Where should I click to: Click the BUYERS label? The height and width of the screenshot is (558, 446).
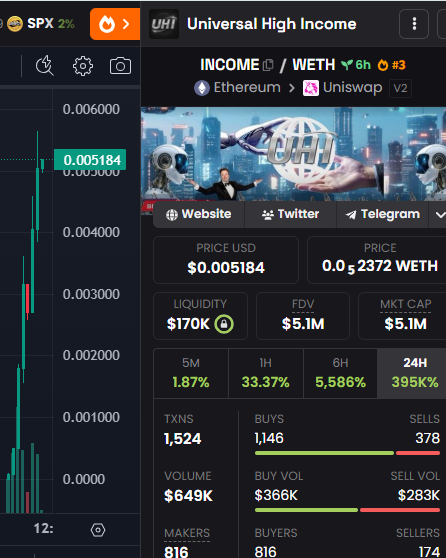pos(276,533)
